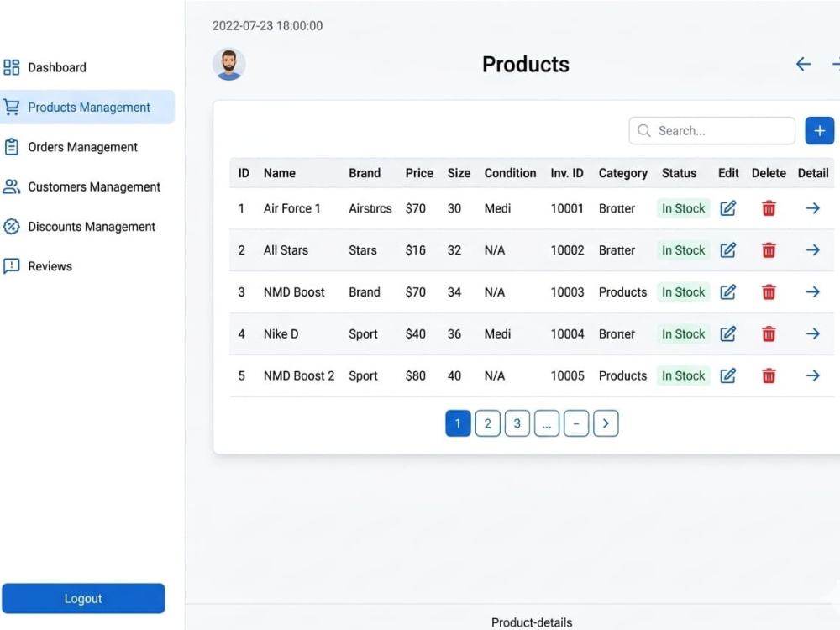The image size is (840, 630).
Task: Focus the Search products field
Action: click(x=711, y=131)
